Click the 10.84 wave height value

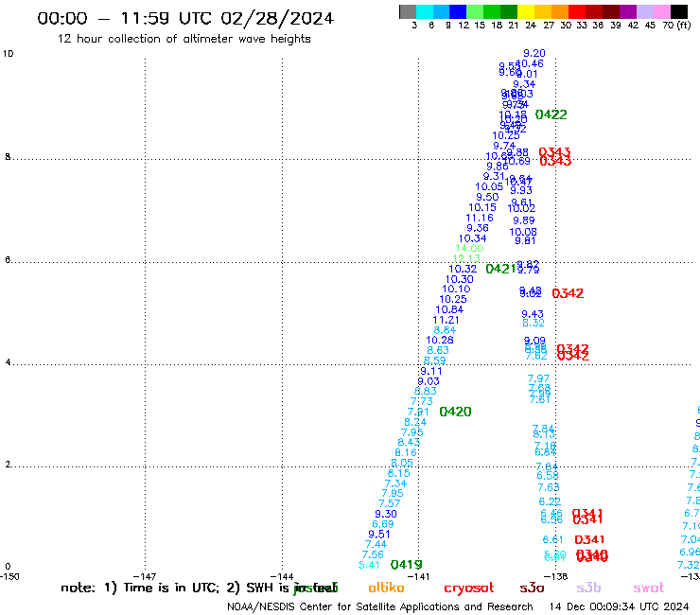pos(449,309)
